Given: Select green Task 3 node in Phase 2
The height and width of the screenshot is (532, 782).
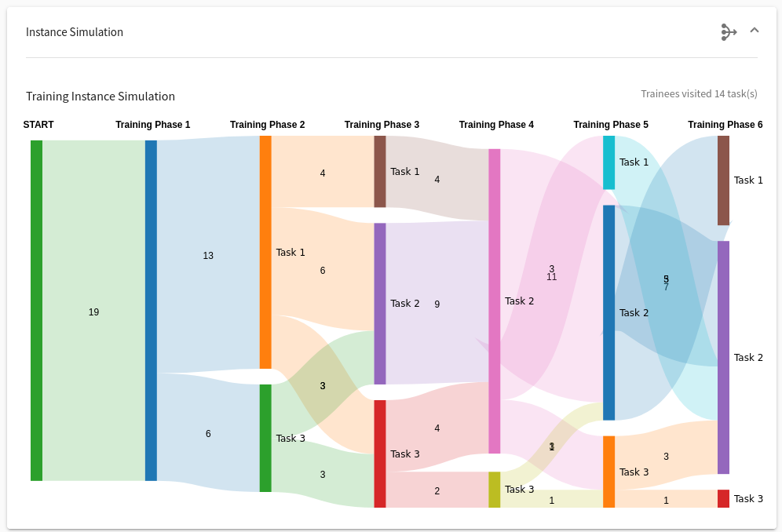Looking at the screenshot, I should [265, 439].
